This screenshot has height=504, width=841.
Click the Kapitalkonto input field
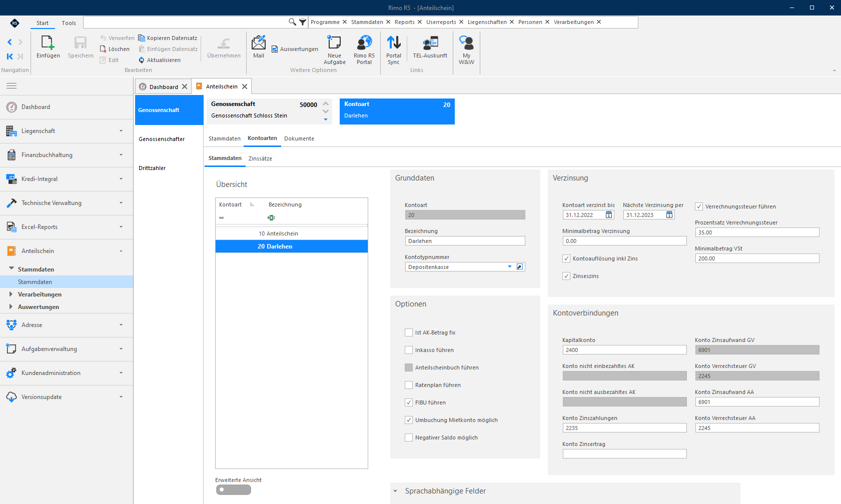[x=624, y=350]
